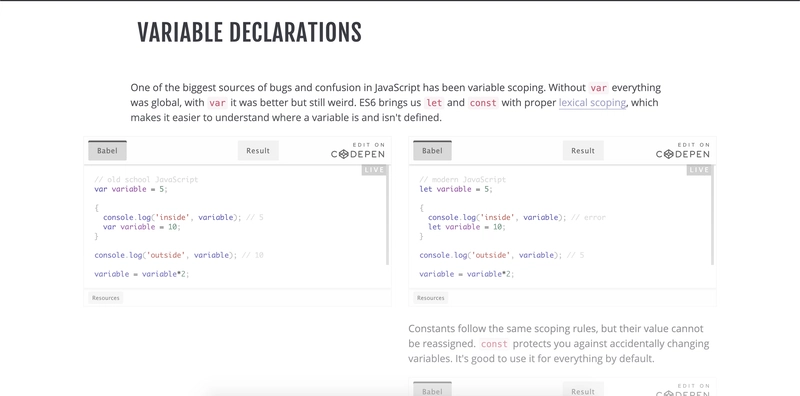Open the Babel tab in the modern JavaScript pen
Image resolution: width=800 pixels, height=396 pixels.
click(432, 151)
